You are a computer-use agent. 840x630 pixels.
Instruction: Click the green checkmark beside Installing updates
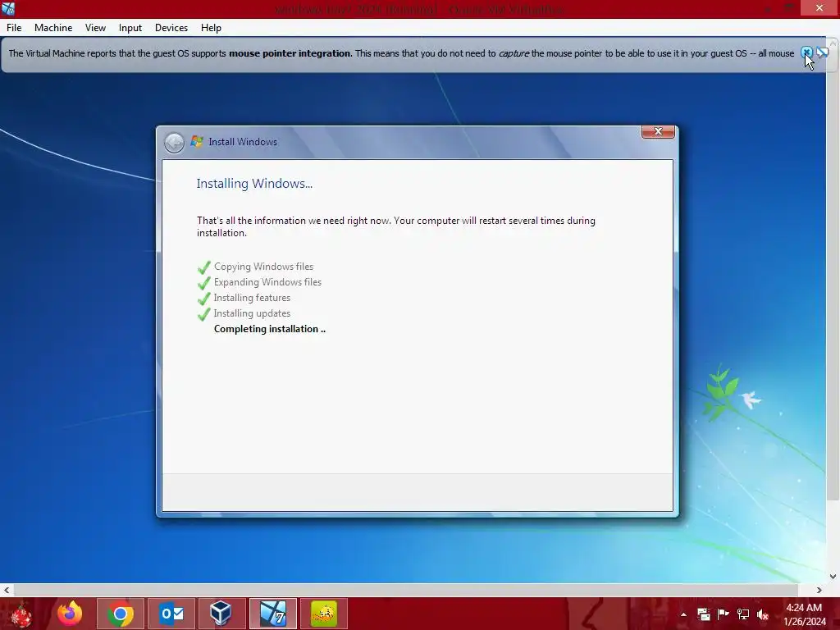click(x=203, y=314)
